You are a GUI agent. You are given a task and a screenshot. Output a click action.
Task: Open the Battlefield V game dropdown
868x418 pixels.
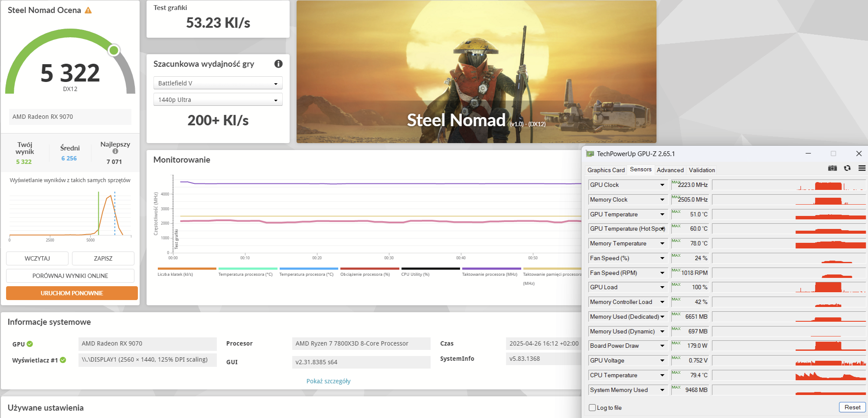point(218,83)
